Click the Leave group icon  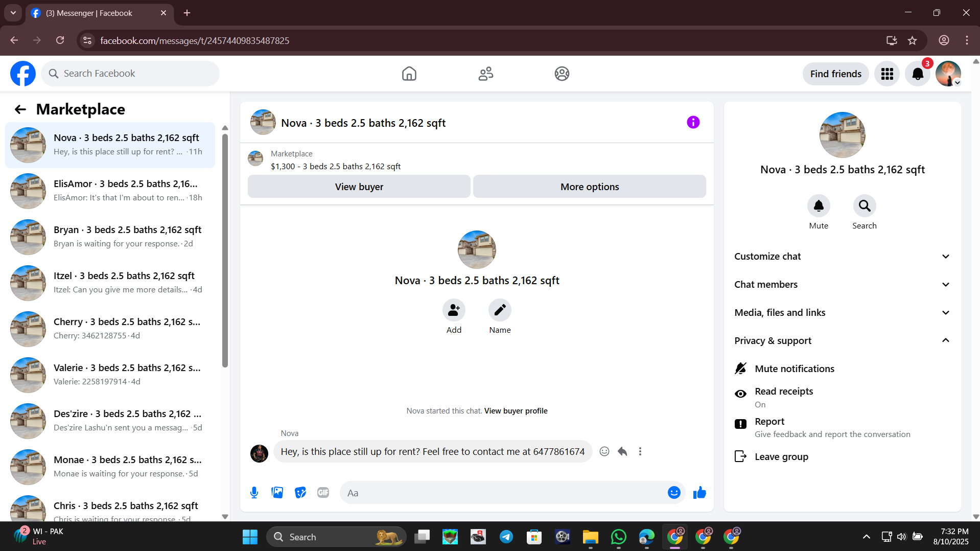pos(740,456)
